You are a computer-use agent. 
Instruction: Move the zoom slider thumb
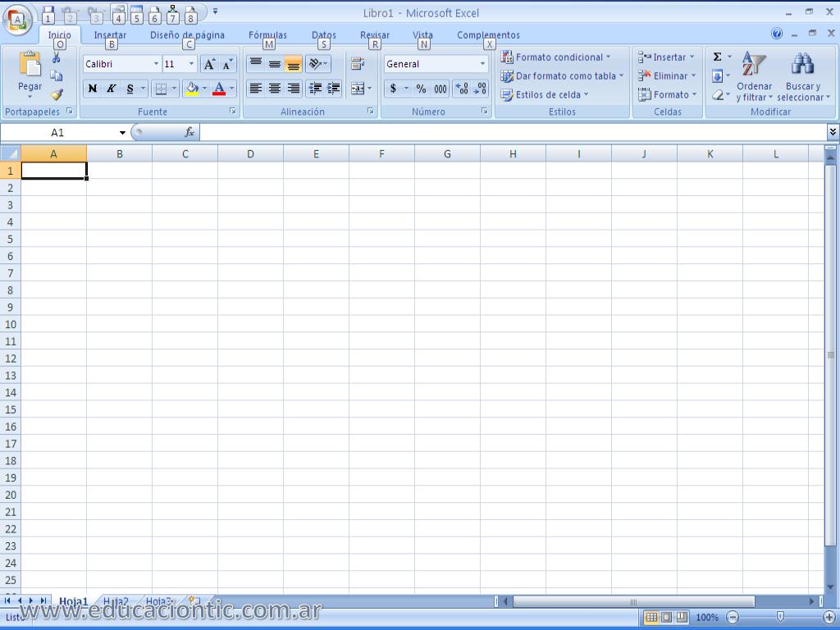(x=781, y=617)
